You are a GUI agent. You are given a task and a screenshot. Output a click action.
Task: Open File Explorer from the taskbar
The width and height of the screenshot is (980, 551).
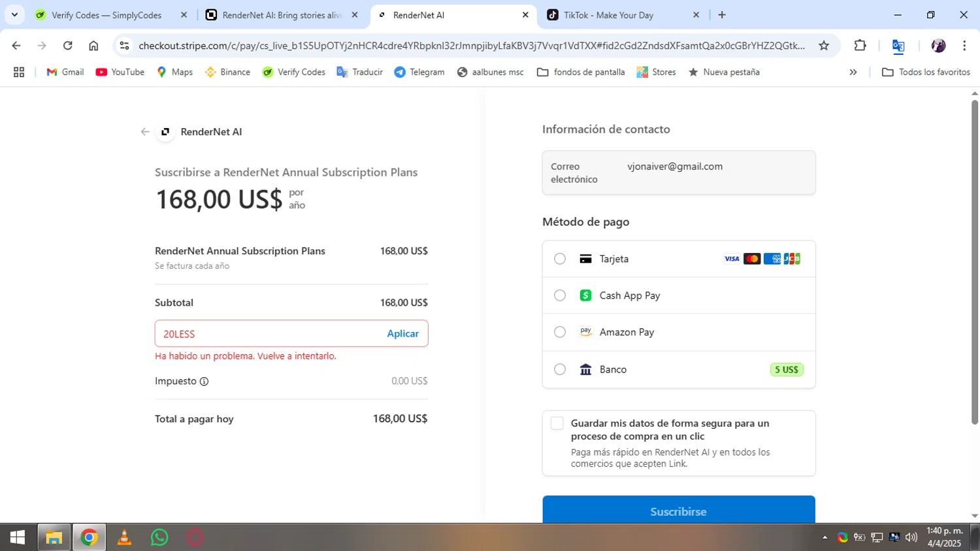[x=54, y=537]
